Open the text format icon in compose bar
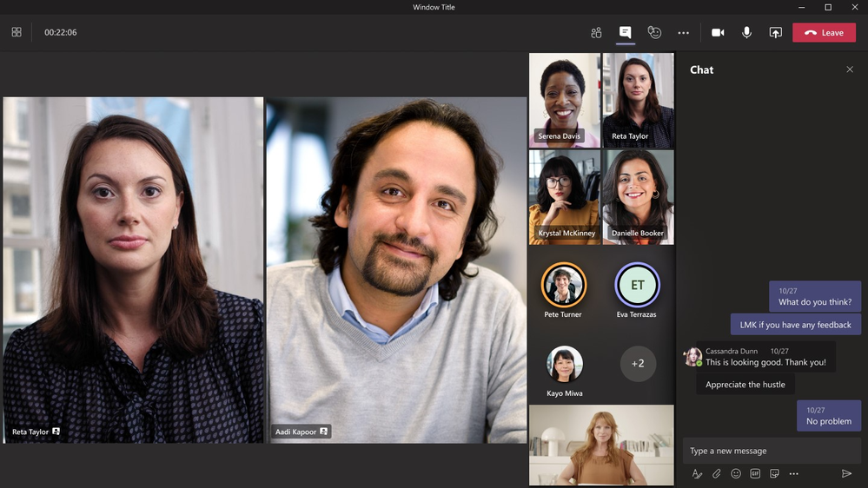 [697, 473]
